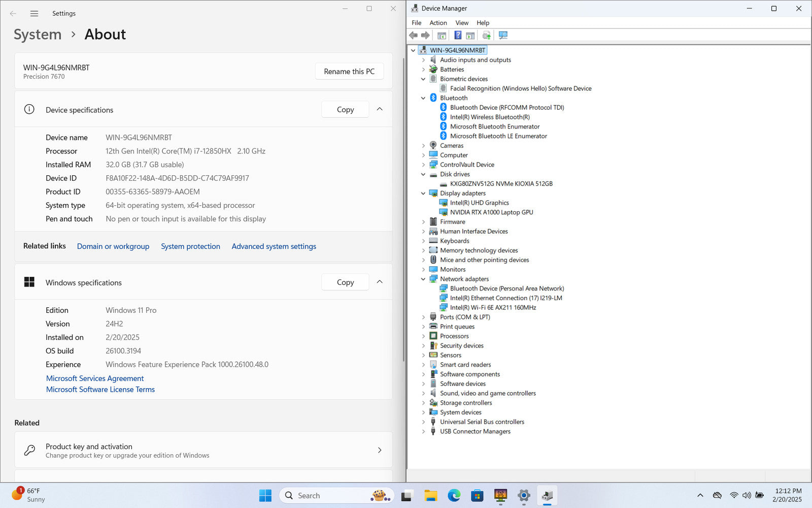Open Microsoft Edge from the taskbar
Image resolution: width=812 pixels, height=508 pixels.
pos(454,496)
